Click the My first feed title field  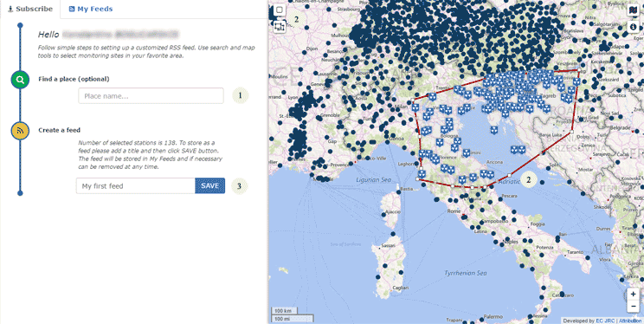(136, 186)
